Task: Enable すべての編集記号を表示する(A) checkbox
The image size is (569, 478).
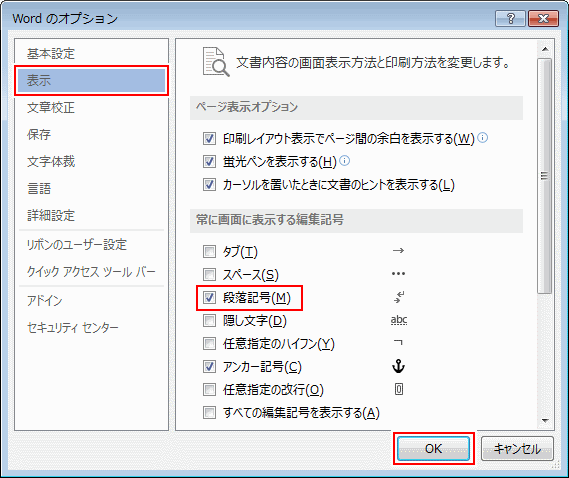Action: click(209, 413)
